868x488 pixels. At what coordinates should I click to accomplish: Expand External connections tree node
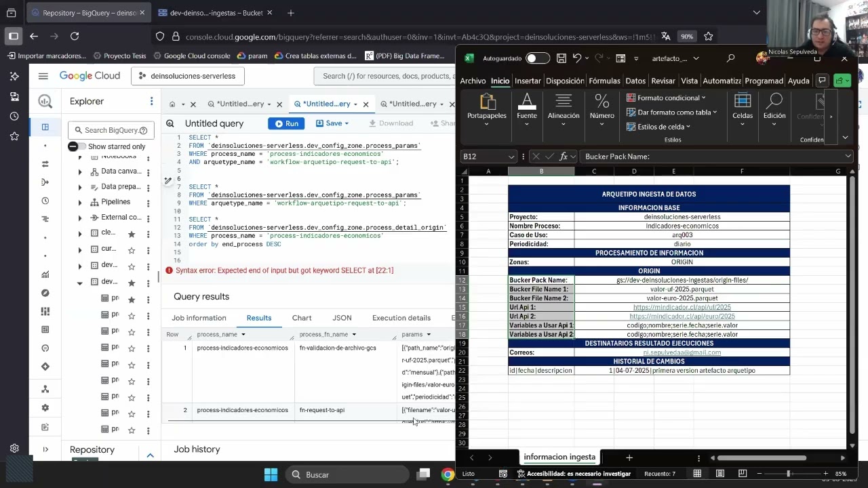tap(80, 218)
